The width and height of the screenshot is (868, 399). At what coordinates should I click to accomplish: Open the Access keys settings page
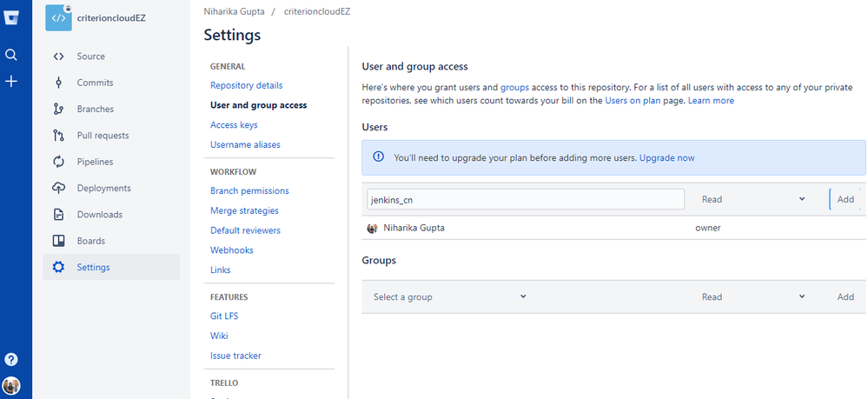pos(234,125)
